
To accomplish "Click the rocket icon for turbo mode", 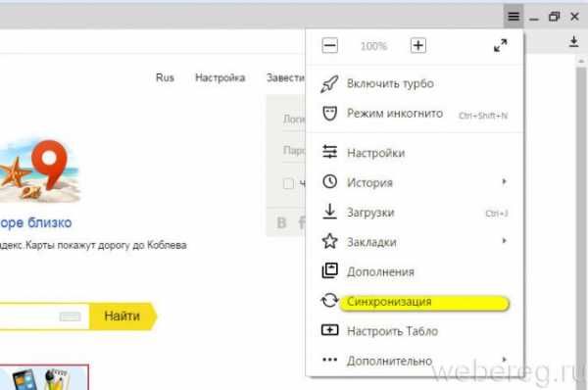I will (x=329, y=83).
